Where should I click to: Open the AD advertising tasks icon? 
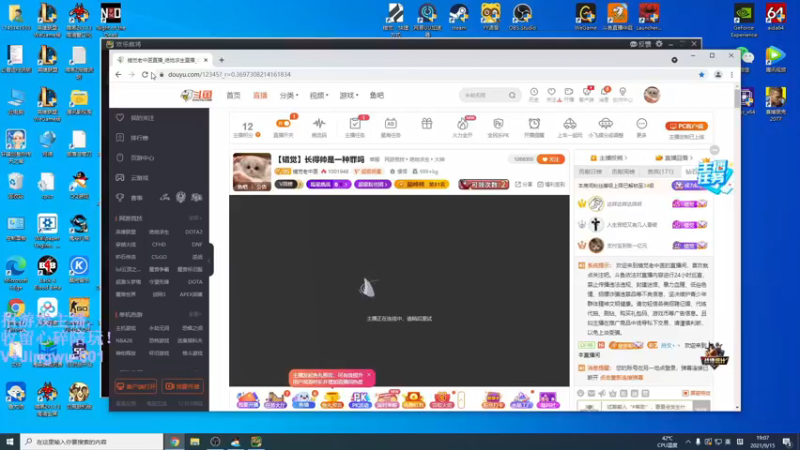click(x=391, y=123)
